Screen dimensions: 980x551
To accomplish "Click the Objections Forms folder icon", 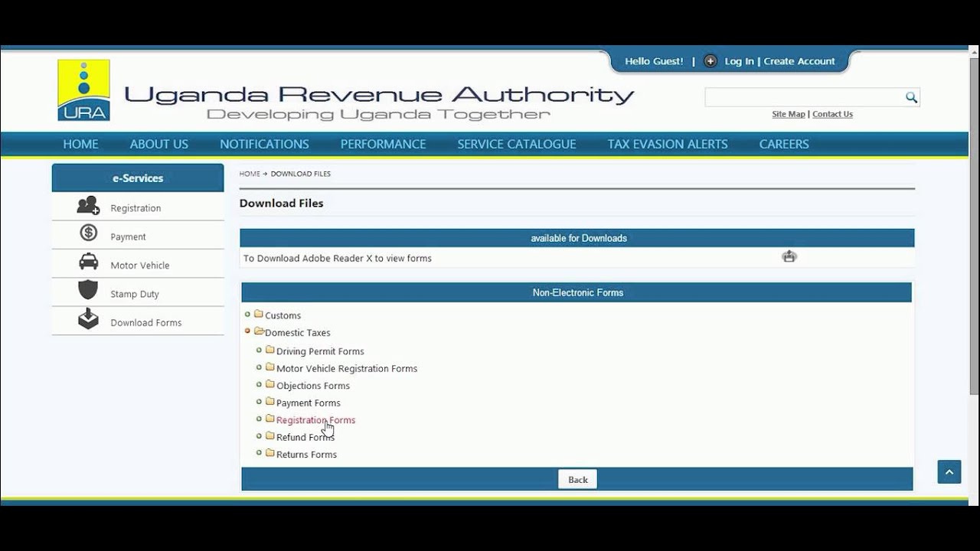I will (270, 384).
